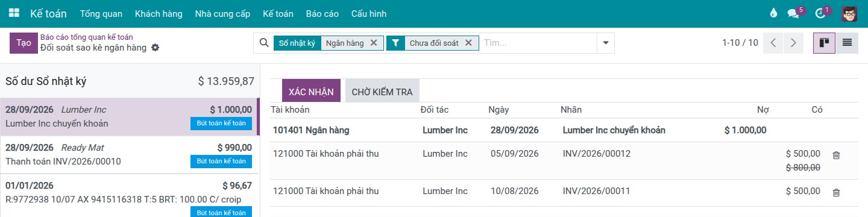
Task: Delete the INV/2026/00011 line with trash icon
Action: [x=836, y=193]
